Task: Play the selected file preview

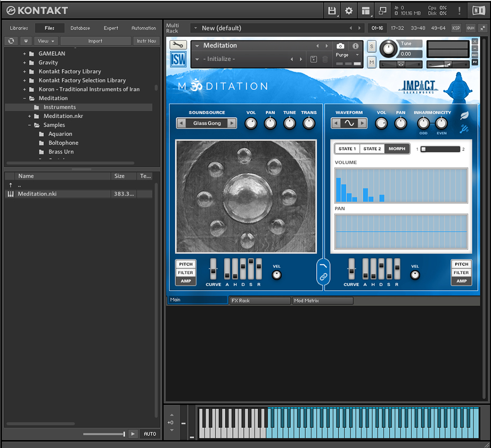Action: click(133, 434)
